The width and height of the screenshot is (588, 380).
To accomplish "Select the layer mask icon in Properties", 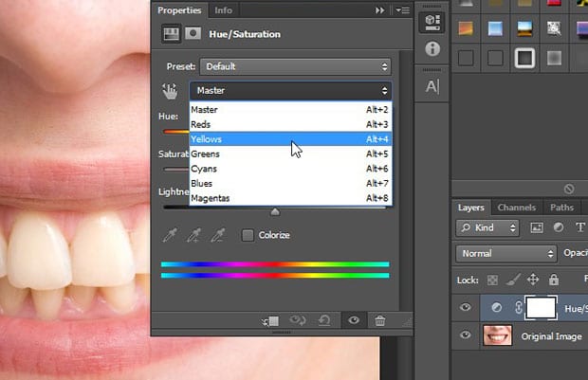I will point(193,34).
